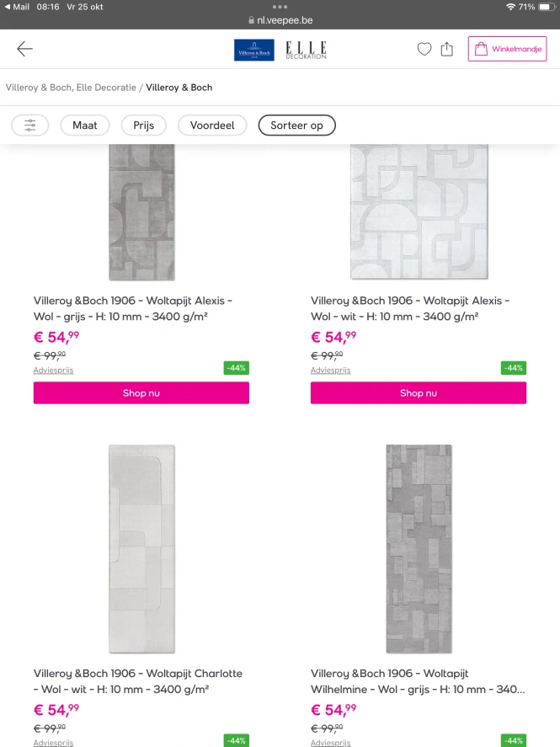Open the filter sliders icon
Image resolution: width=560 pixels, height=747 pixels.
pos(30,125)
